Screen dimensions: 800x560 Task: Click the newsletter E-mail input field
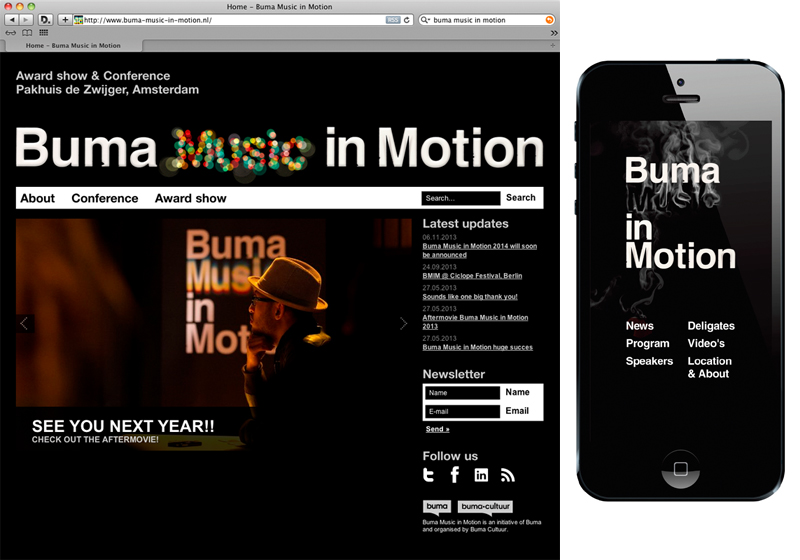click(462, 411)
